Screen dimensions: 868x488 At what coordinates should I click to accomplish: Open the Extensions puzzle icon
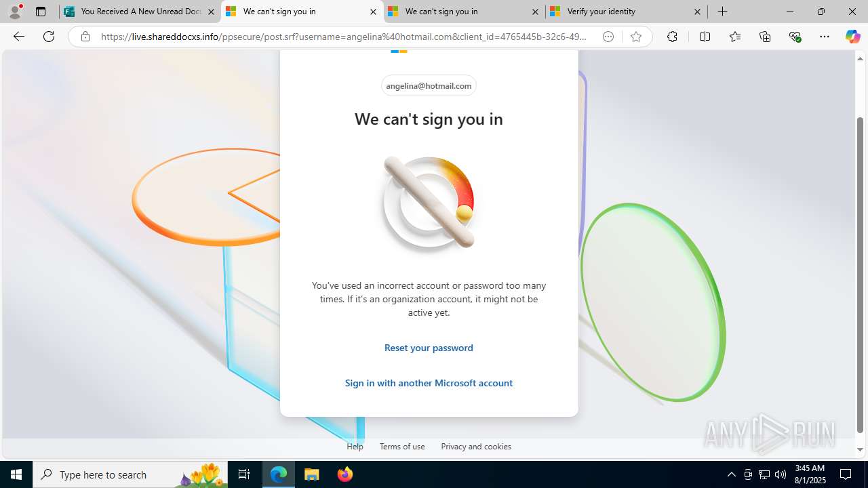coord(672,37)
